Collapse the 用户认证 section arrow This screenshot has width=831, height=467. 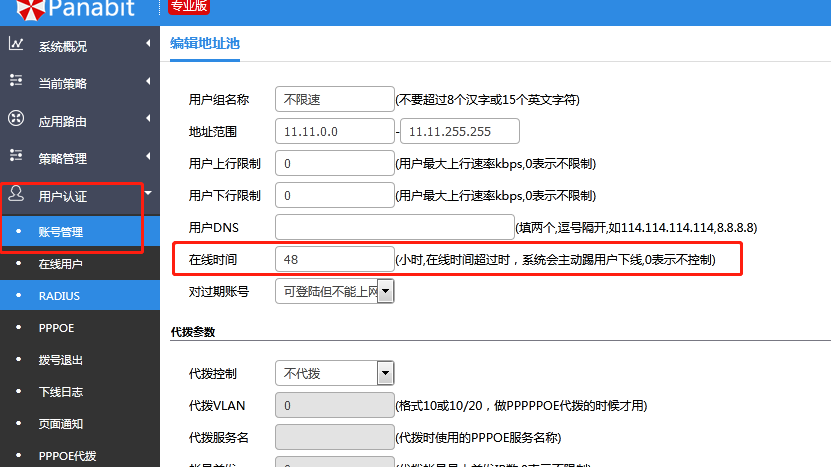[148, 193]
